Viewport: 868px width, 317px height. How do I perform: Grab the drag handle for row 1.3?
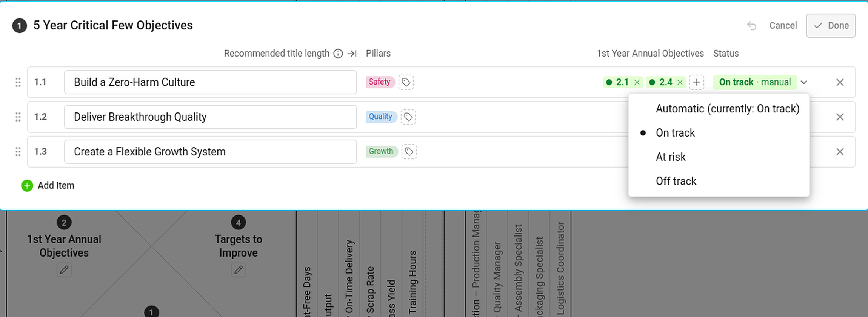18,152
